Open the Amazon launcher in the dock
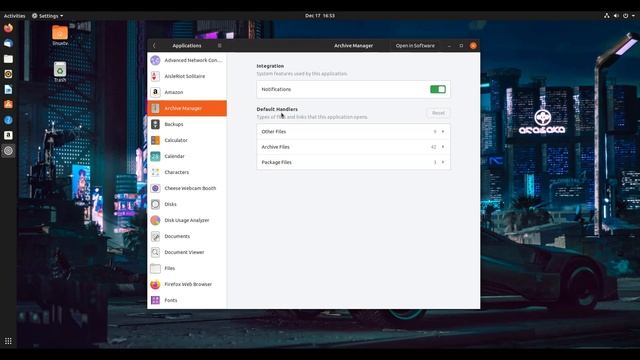 click(x=8, y=135)
